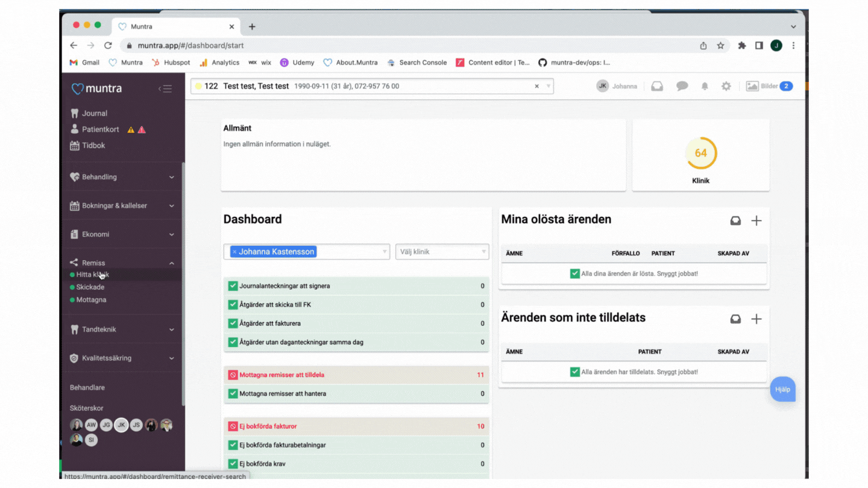Viewport: 868px width, 488px height.
Task: Click Åtgärder att skicka till FK checkmark
Action: tap(233, 305)
